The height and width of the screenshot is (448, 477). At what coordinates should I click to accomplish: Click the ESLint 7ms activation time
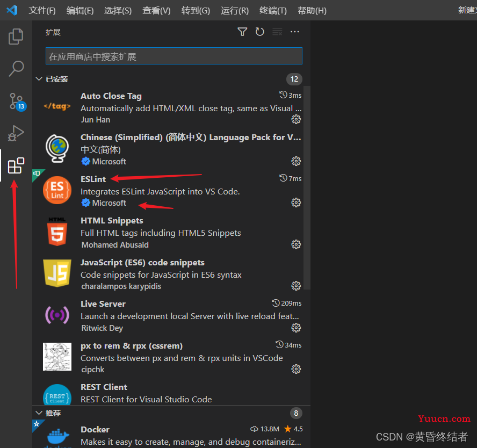pos(291,178)
